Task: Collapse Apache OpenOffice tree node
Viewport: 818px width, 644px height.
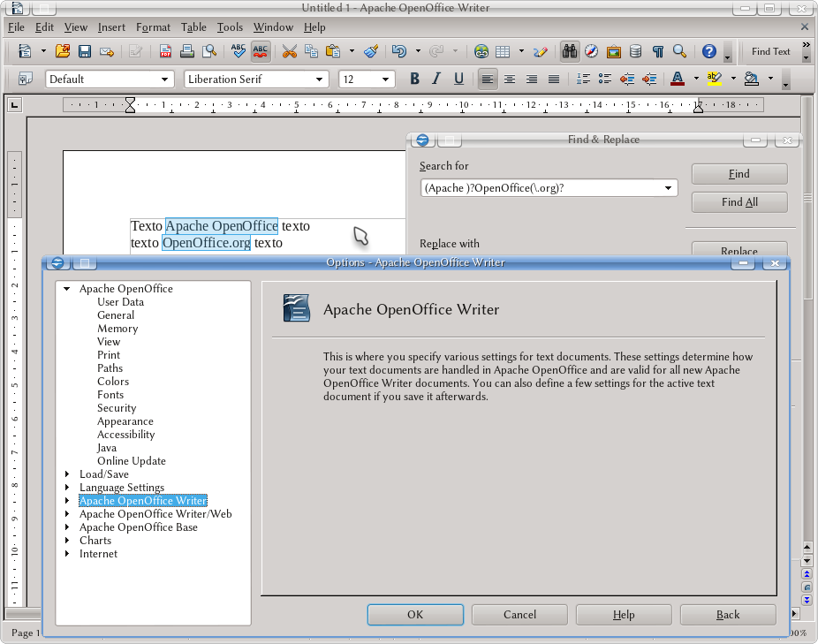Action: 67,289
